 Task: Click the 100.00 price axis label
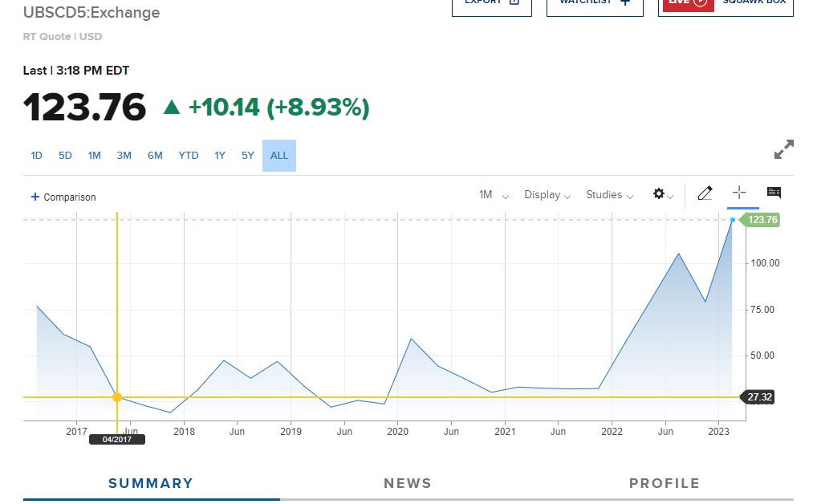pos(765,263)
